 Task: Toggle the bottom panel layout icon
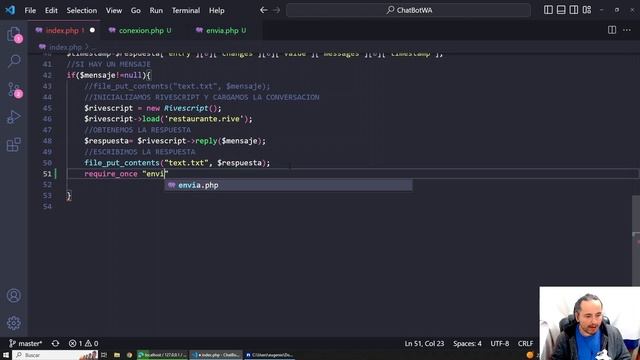click(561, 10)
